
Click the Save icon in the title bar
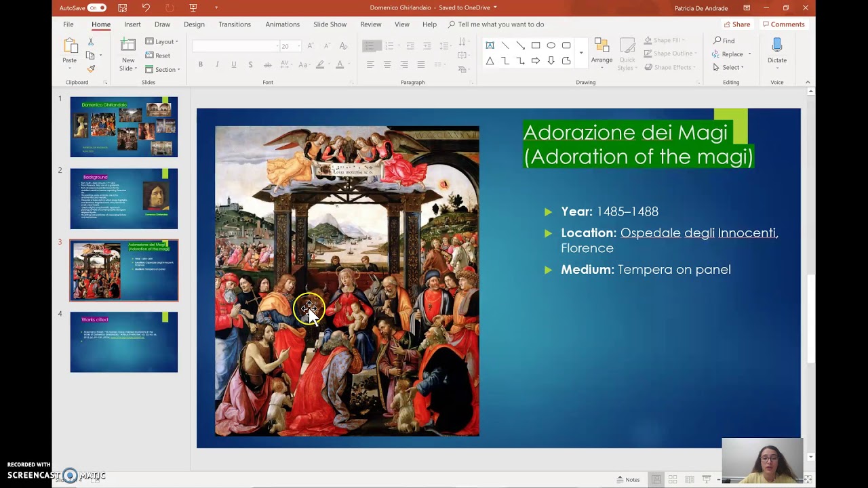pyautogui.click(x=122, y=7)
